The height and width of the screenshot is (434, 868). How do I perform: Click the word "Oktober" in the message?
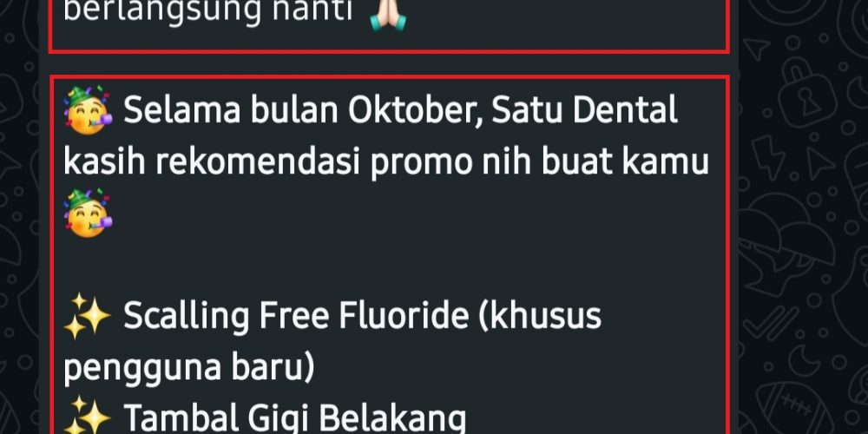click(x=414, y=111)
